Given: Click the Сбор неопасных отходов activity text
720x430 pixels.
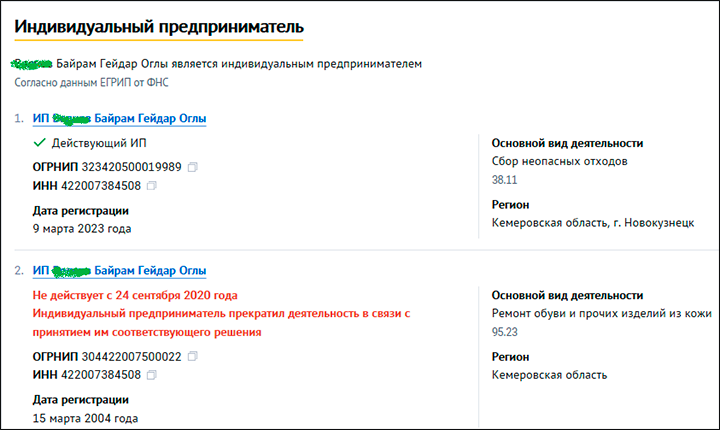Looking at the screenshot, I should click(x=563, y=162).
